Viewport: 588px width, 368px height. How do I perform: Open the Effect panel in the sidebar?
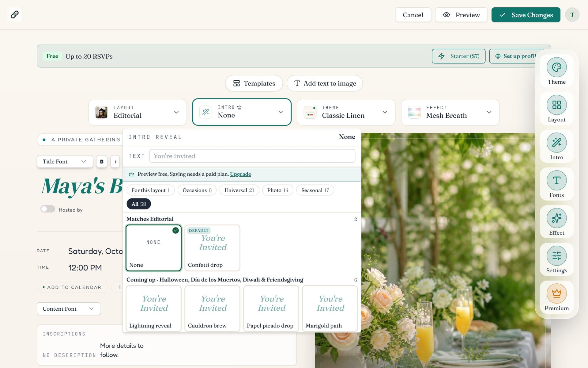click(556, 222)
